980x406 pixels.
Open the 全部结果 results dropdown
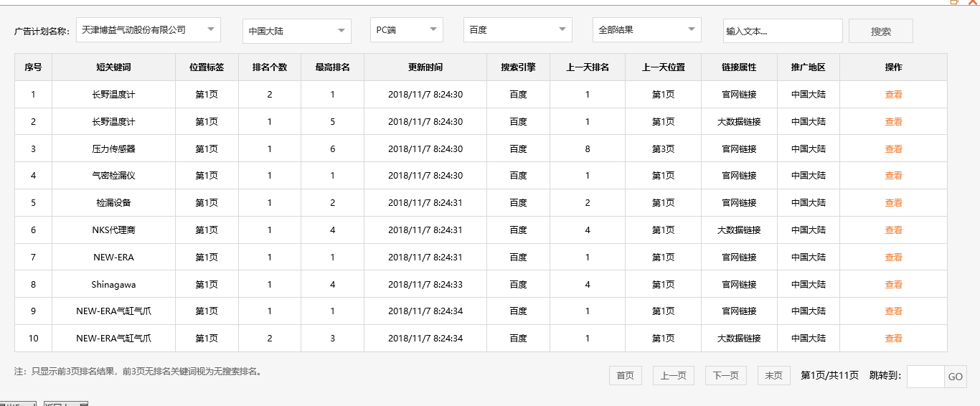pos(647,30)
